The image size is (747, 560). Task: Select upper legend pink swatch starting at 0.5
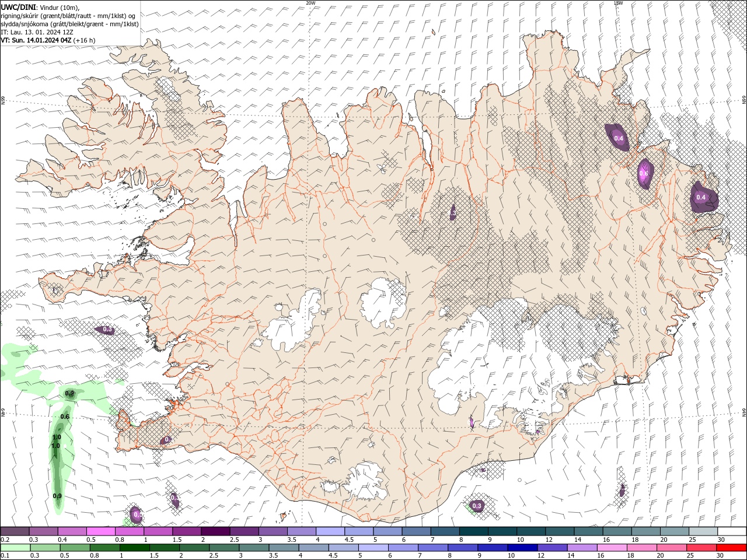[101, 531]
